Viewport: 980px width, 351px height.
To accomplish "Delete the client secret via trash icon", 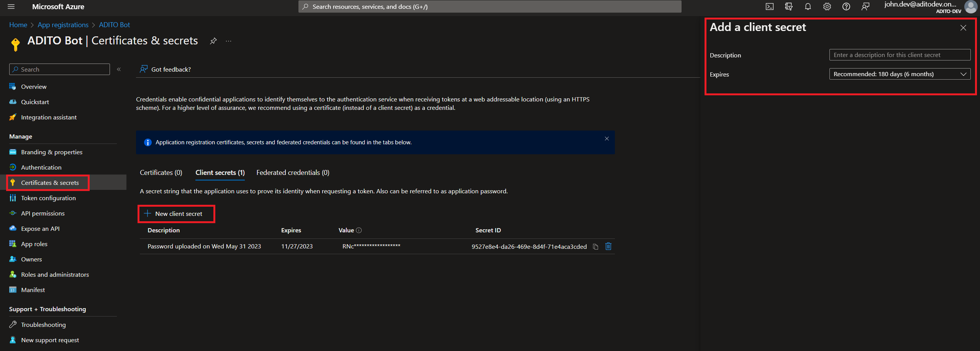I will click(x=608, y=246).
